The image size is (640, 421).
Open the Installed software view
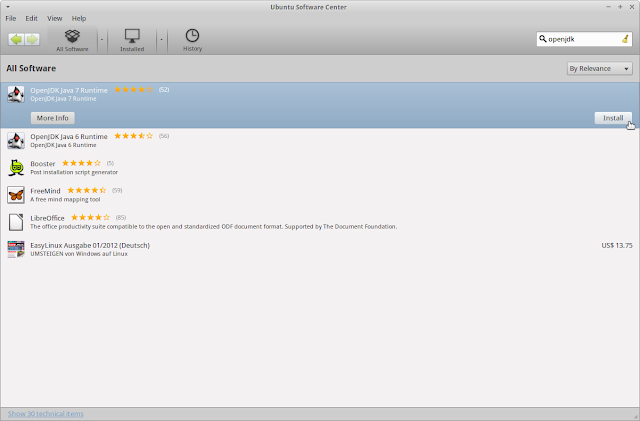click(x=132, y=40)
